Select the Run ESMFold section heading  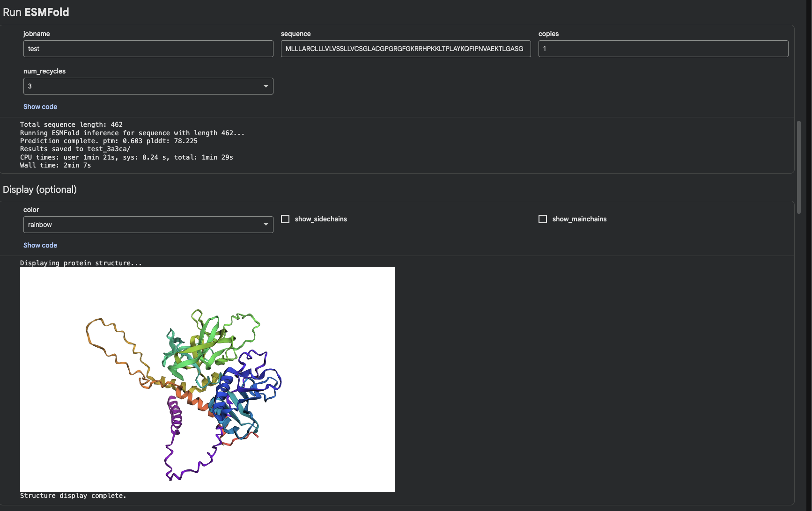36,12
